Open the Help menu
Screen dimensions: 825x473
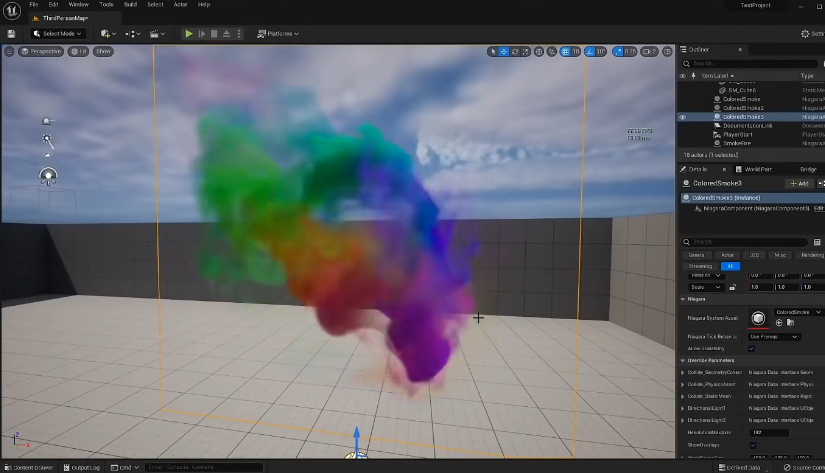point(204,4)
